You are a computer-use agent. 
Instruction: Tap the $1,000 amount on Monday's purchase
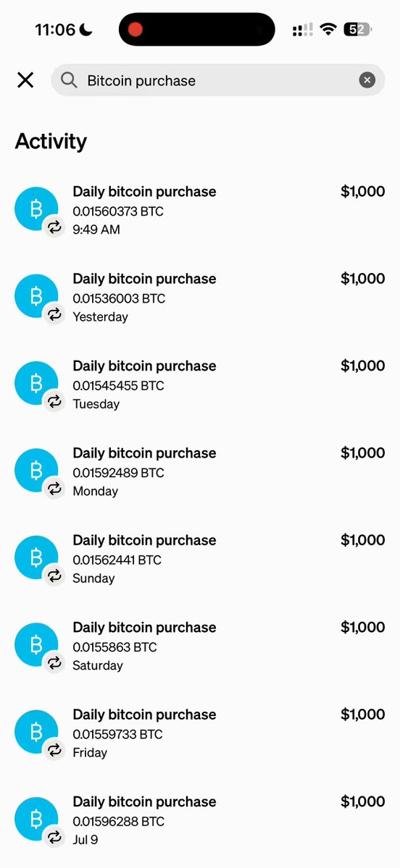(362, 452)
